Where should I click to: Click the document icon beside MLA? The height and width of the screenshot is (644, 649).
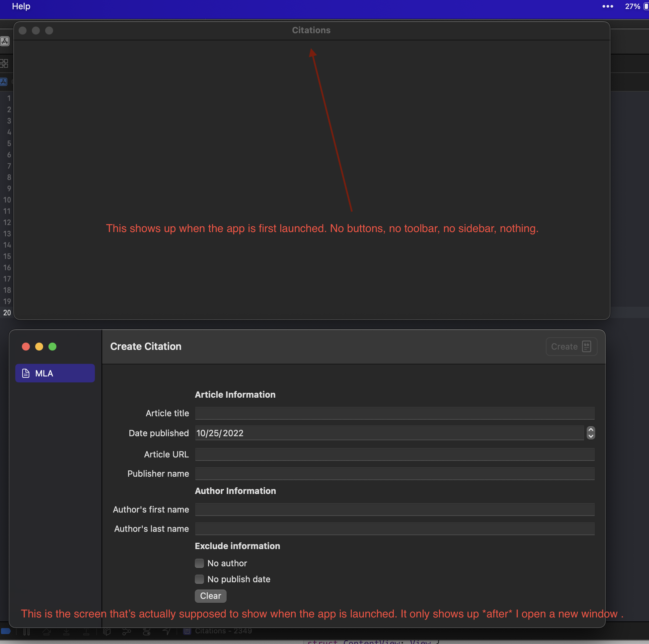click(26, 373)
